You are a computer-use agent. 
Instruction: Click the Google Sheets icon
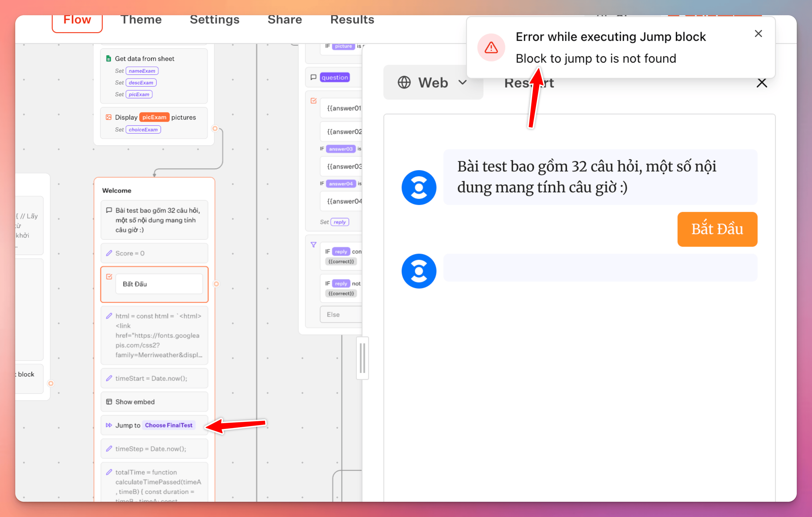click(x=109, y=59)
